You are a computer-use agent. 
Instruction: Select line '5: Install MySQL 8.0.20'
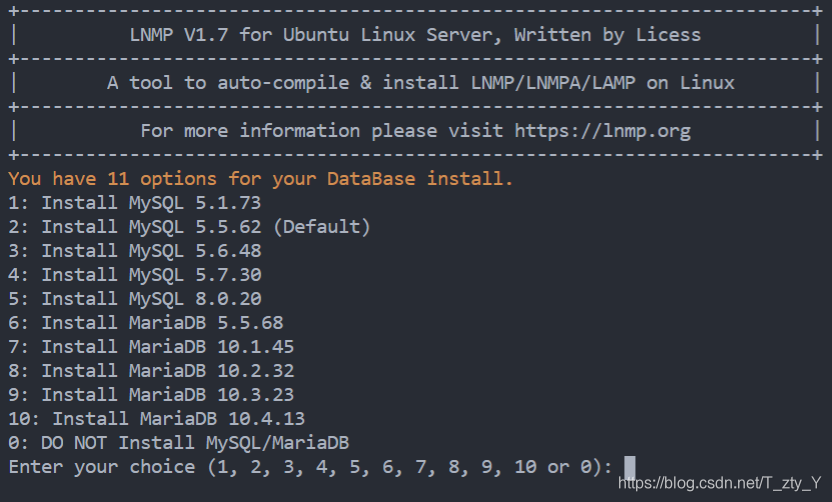click(x=135, y=299)
